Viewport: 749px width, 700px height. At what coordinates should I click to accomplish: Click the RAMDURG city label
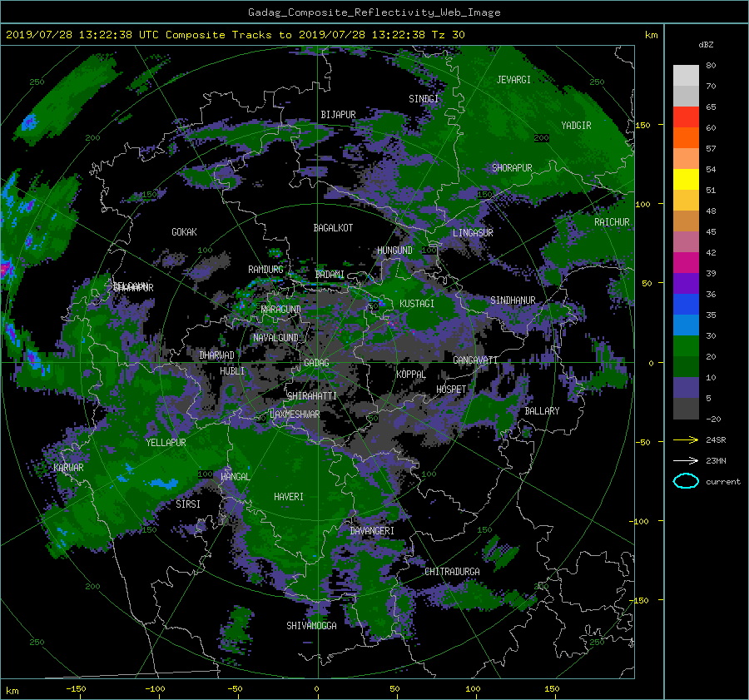[265, 270]
